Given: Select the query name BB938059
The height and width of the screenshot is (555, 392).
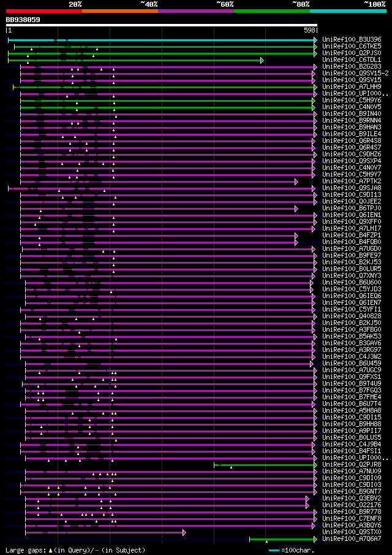Looking at the screenshot, I should point(23,20).
